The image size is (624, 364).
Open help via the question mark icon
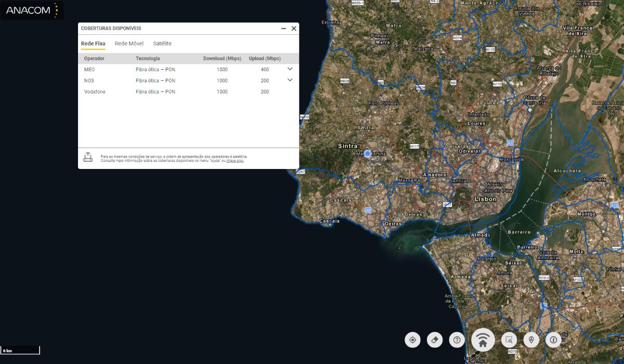pyautogui.click(x=457, y=340)
